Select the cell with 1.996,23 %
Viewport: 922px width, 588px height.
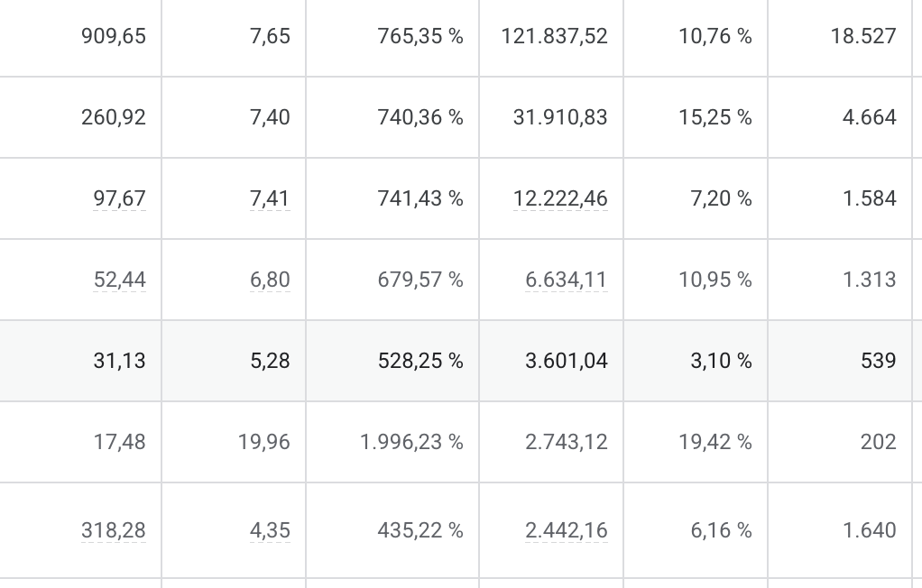coord(411,442)
